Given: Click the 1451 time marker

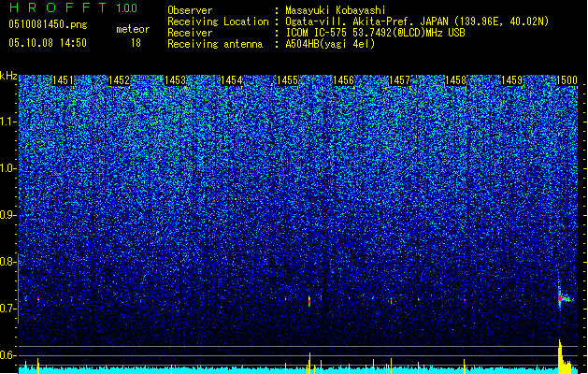Looking at the screenshot, I should [63, 80].
